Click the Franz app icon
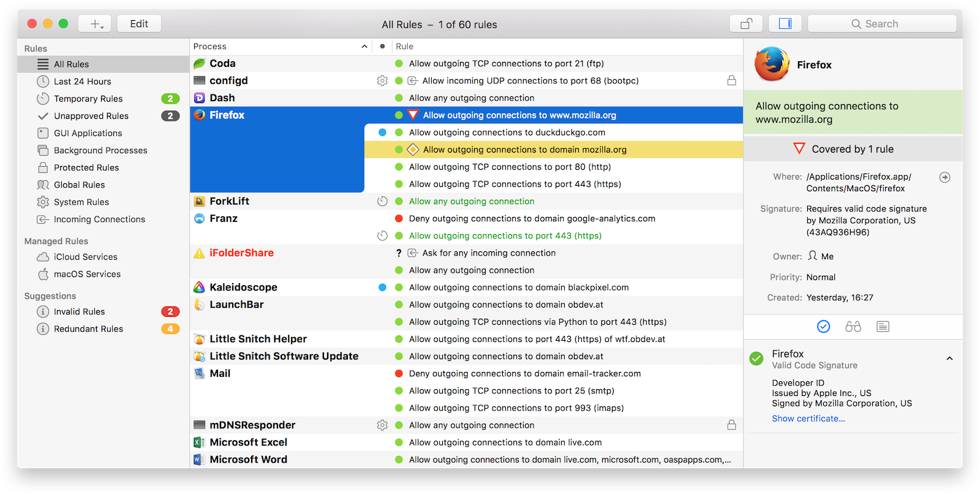 tap(199, 218)
